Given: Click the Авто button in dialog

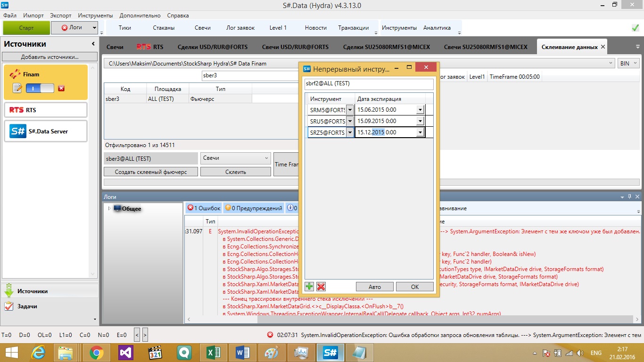Looking at the screenshot, I should [375, 287].
